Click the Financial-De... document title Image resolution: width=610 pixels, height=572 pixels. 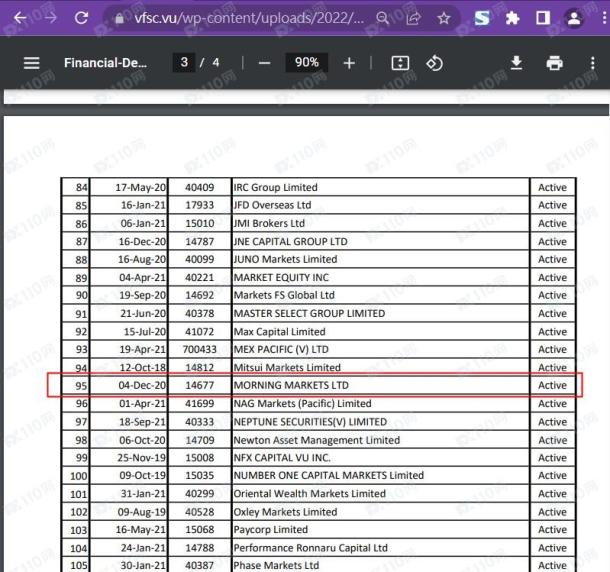(105, 63)
